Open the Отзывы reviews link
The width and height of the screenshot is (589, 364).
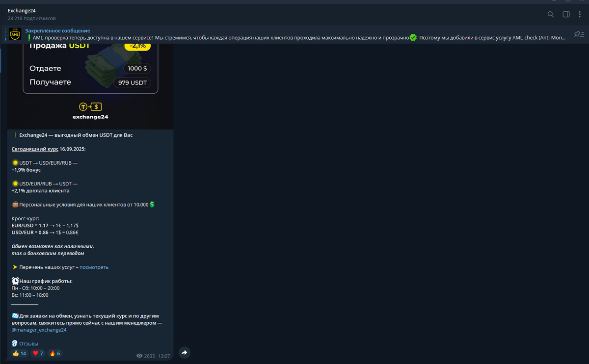point(28,344)
